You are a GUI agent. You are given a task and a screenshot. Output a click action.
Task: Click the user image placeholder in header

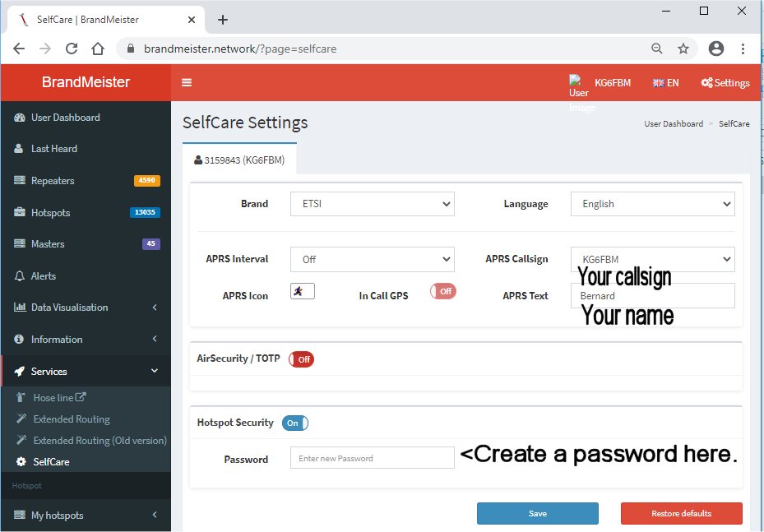(x=579, y=86)
